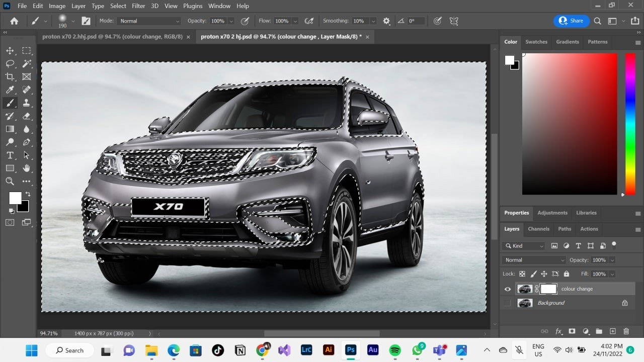
Task: Show the Background layer visibility
Action: (507, 303)
